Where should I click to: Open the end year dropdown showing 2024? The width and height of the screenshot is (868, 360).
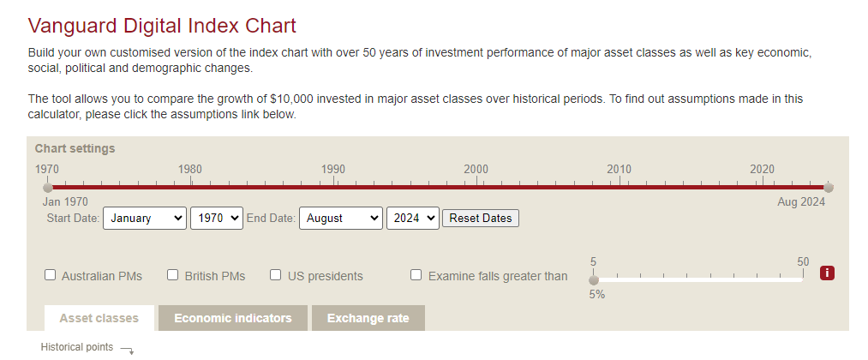[x=412, y=219]
